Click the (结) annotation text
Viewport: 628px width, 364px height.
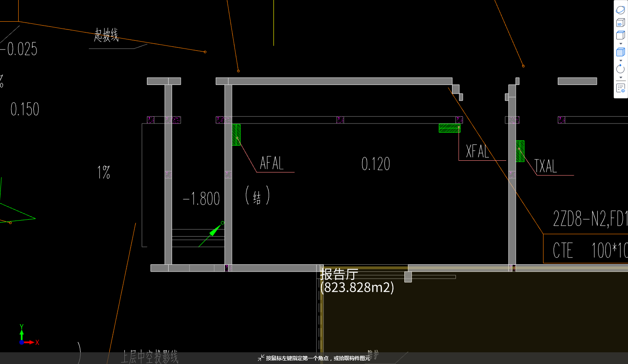pyautogui.click(x=257, y=195)
